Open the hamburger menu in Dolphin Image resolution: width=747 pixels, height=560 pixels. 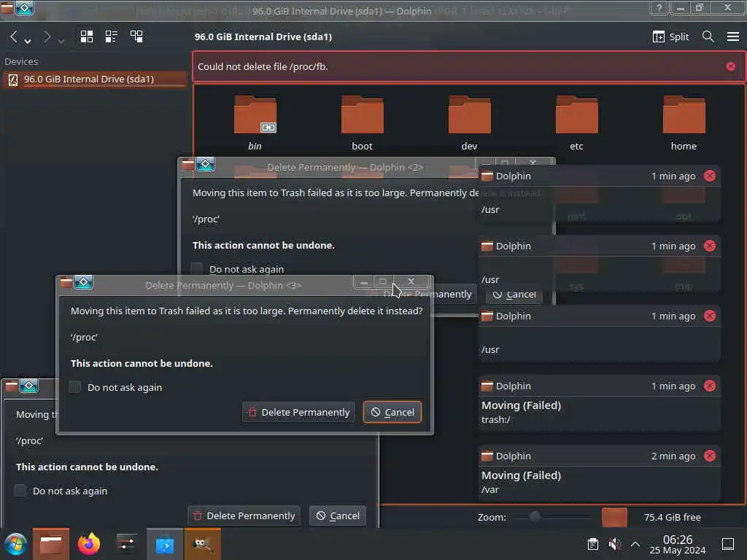click(x=733, y=36)
